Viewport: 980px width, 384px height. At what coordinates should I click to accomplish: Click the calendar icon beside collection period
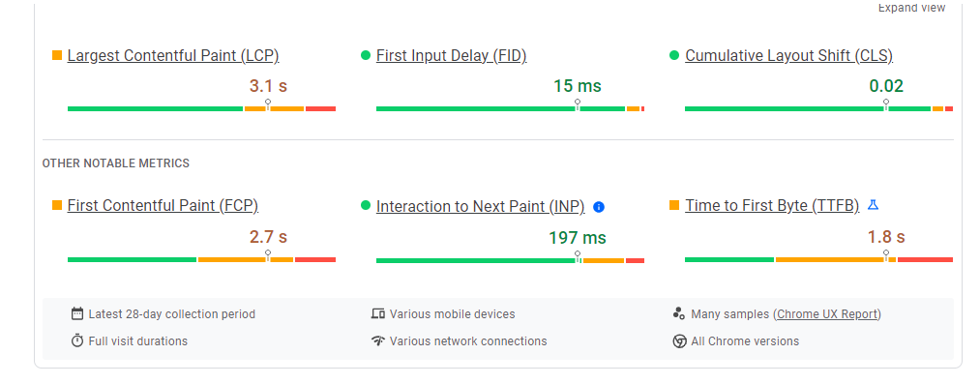click(77, 313)
